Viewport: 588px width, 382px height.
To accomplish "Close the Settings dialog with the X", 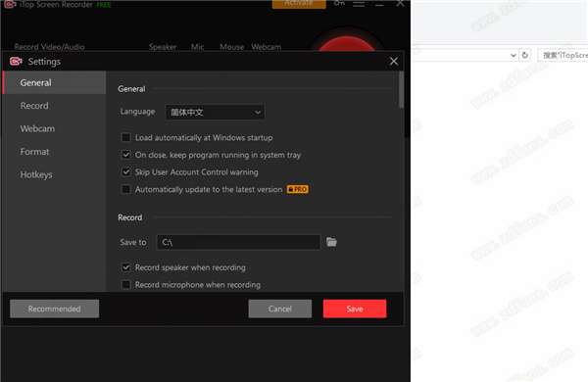I will tap(394, 61).
